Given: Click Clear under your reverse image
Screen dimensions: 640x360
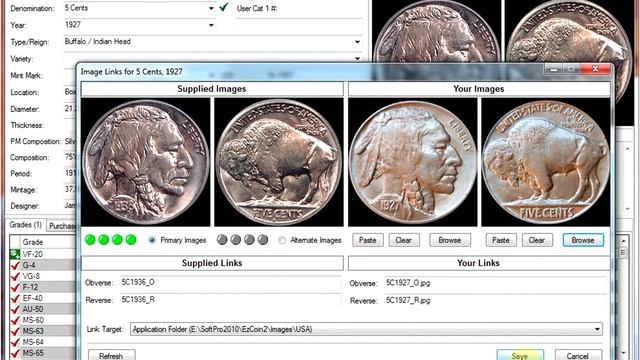Looking at the screenshot, I should [x=537, y=240].
